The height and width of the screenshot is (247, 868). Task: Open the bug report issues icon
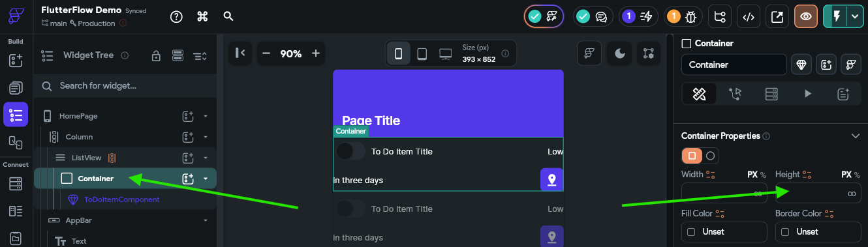tap(681, 17)
